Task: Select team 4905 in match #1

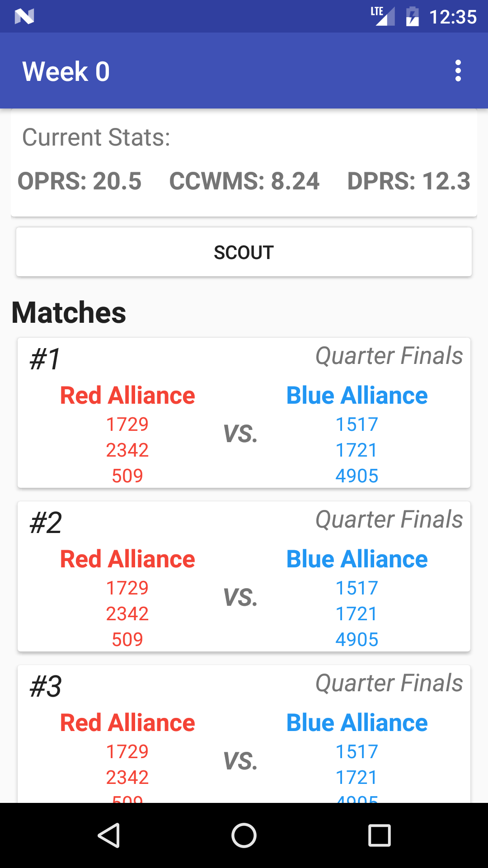Action: [357, 476]
